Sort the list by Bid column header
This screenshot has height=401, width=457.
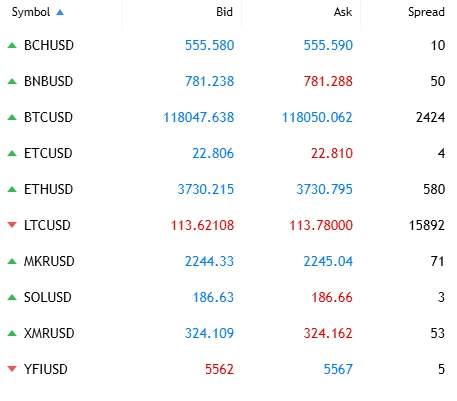[224, 12]
